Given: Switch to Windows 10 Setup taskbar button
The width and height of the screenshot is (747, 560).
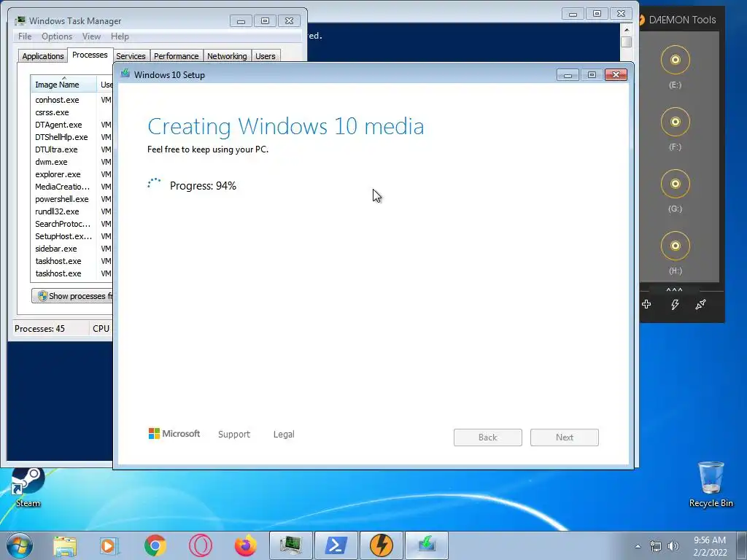Looking at the screenshot, I should [426, 545].
